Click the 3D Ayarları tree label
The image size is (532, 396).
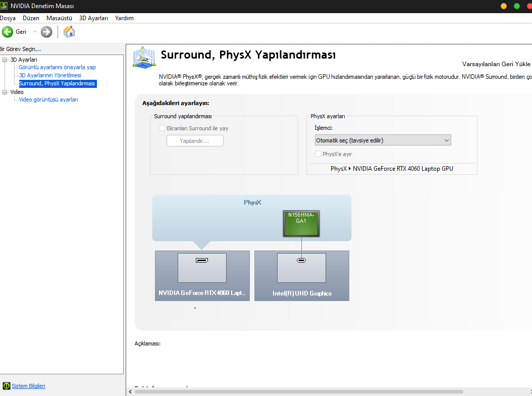[x=24, y=60]
